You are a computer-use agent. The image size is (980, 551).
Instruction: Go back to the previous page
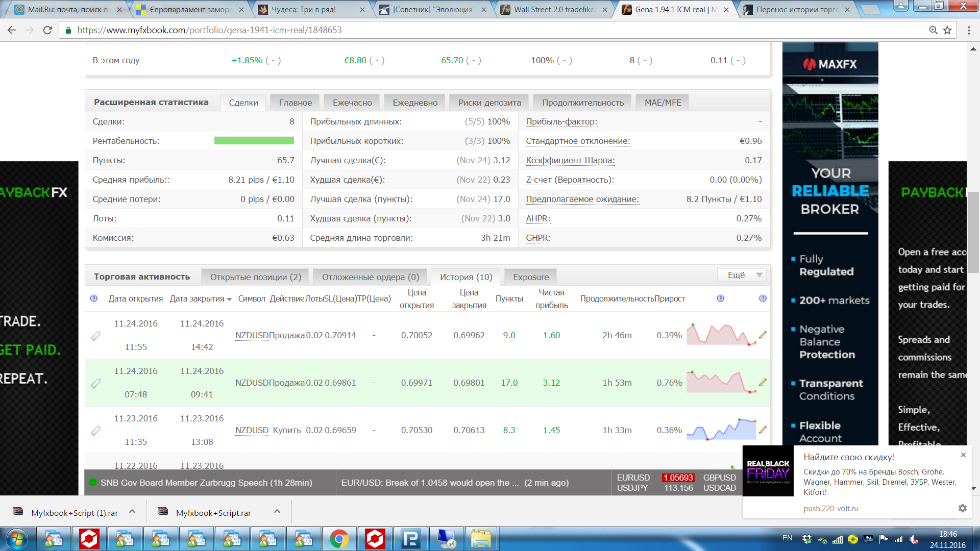[x=12, y=30]
